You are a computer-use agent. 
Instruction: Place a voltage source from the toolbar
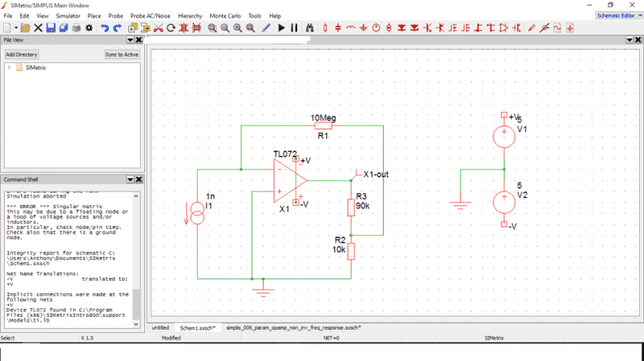[376, 28]
